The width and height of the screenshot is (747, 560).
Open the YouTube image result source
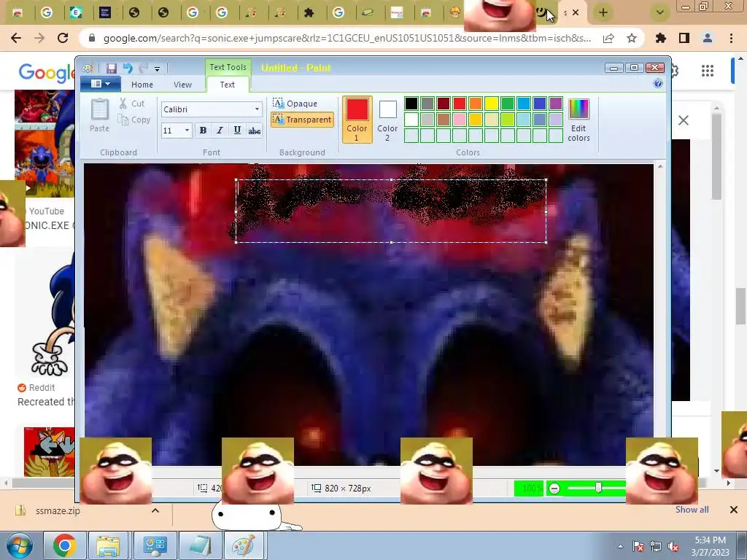(47, 211)
